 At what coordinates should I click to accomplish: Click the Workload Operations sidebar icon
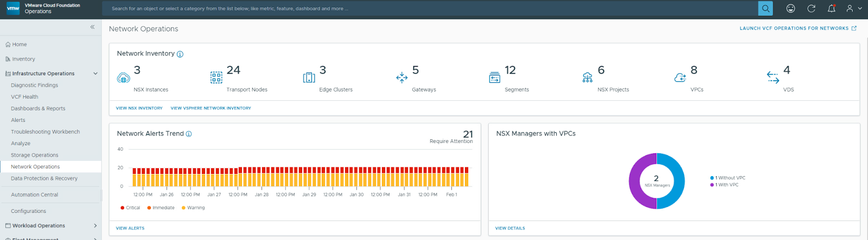point(8,226)
